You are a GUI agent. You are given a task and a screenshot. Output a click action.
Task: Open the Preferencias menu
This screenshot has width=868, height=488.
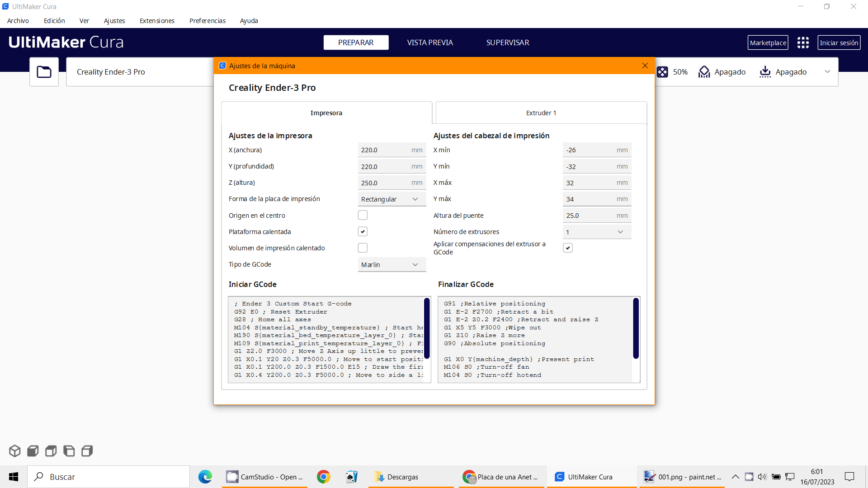coord(207,21)
